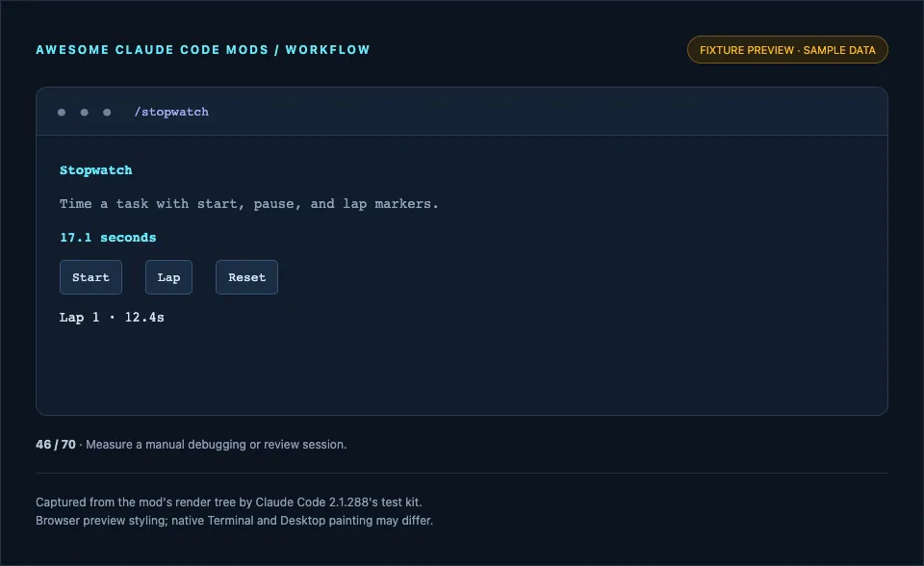924x566 pixels.
Task: Click the '17.1 seconds' elapsed time readout
Action: [108, 238]
